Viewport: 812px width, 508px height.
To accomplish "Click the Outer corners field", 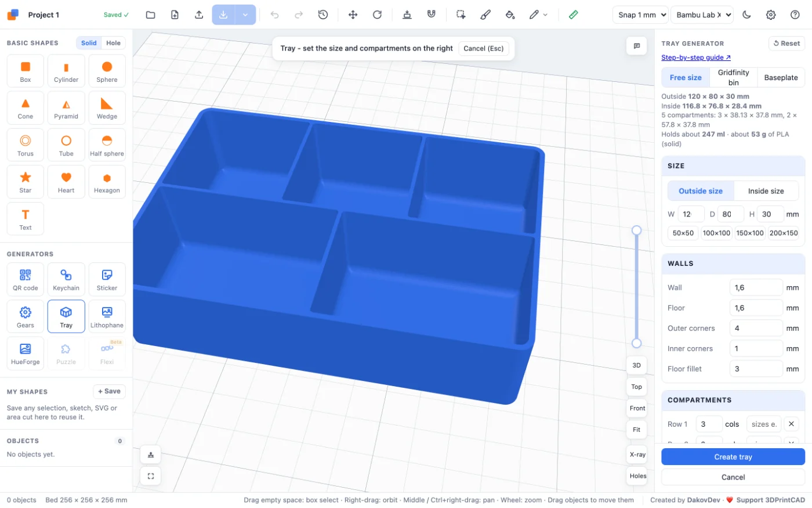I will click(756, 328).
